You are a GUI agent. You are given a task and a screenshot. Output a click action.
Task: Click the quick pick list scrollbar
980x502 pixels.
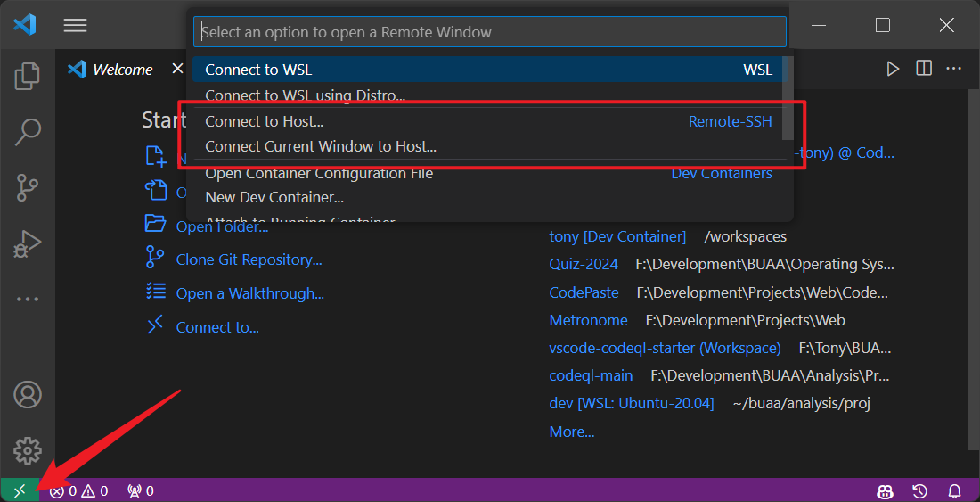pos(787,98)
